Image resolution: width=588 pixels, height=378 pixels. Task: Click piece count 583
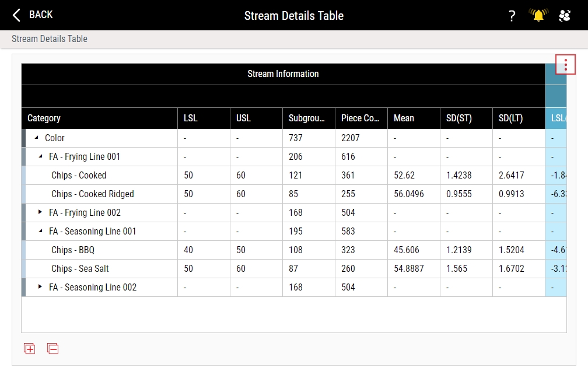click(348, 231)
